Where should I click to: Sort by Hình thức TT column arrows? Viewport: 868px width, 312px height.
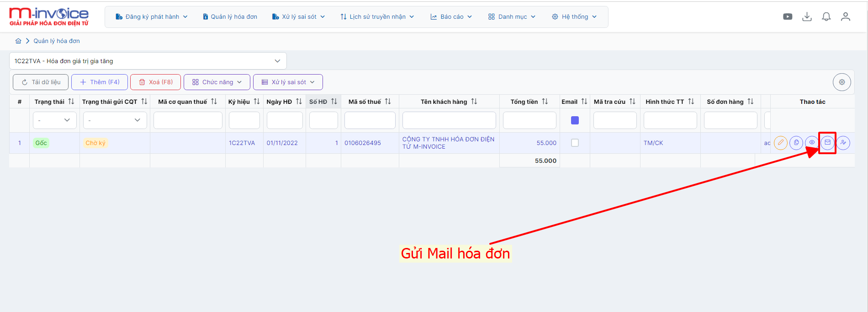click(691, 102)
